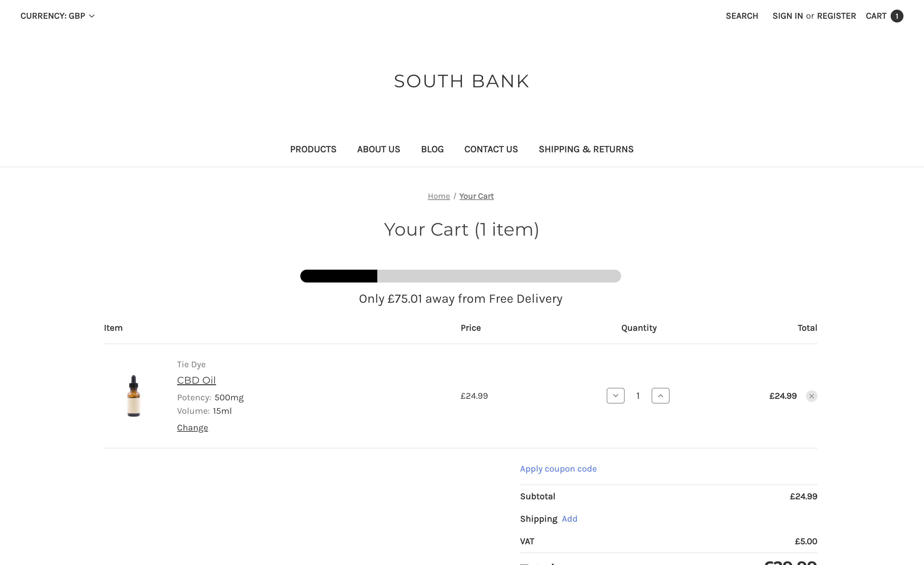Open the ABOUT US page

point(378,149)
